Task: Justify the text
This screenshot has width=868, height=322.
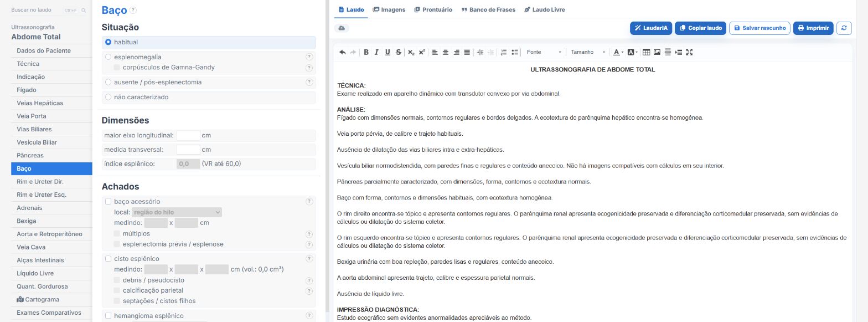Action: click(467, 52)
